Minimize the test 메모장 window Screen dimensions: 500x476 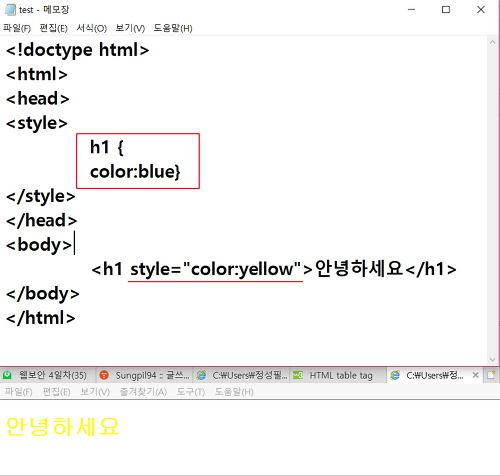(412, 10)
